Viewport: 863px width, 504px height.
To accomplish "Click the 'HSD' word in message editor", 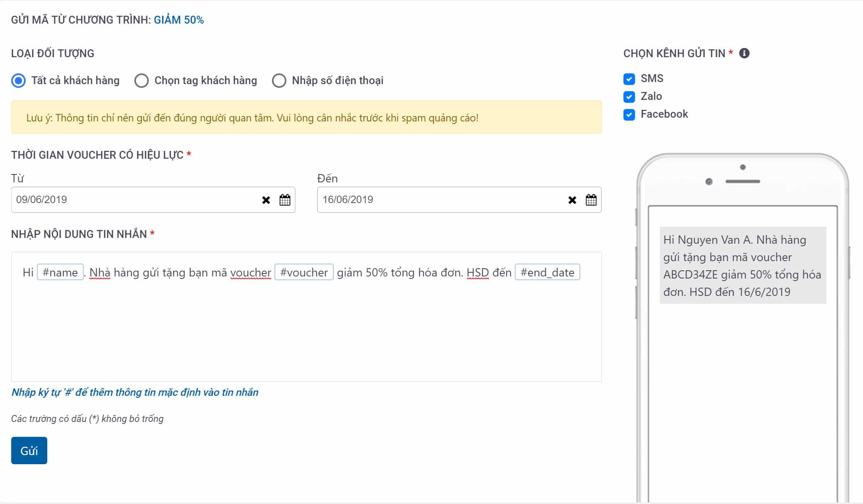I will click(478, 273).
